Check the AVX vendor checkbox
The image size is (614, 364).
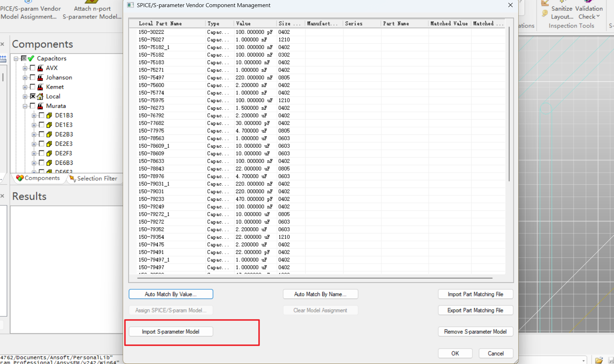pyautogui.click(x=33, y=68)
